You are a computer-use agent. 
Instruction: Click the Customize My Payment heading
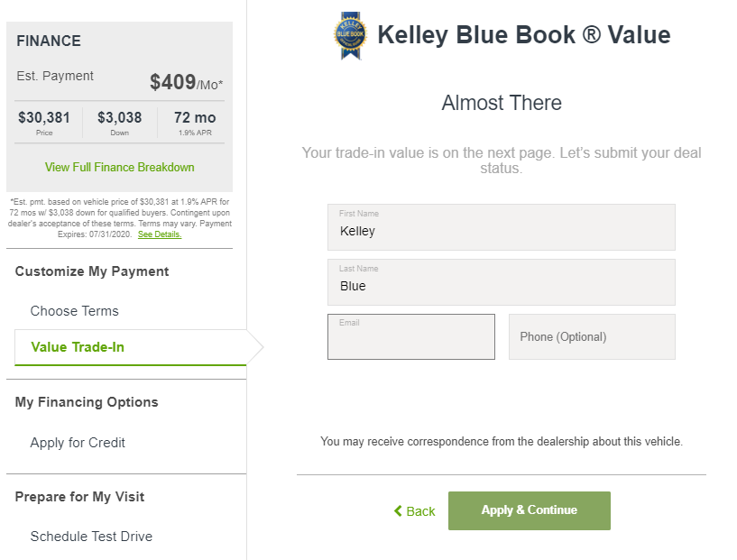[x=92, y=271]
